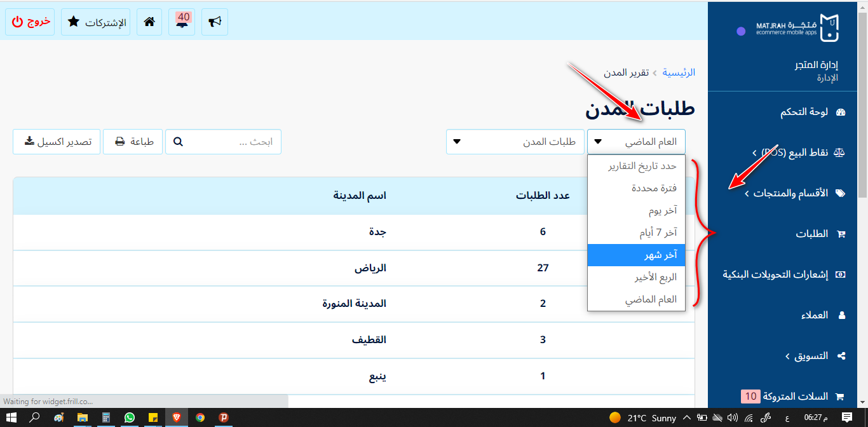Select آخر يوم option in list
Image resolution: width=868 pixels, height=427 pixels.
pyautogui.click(x=637, y=210)
